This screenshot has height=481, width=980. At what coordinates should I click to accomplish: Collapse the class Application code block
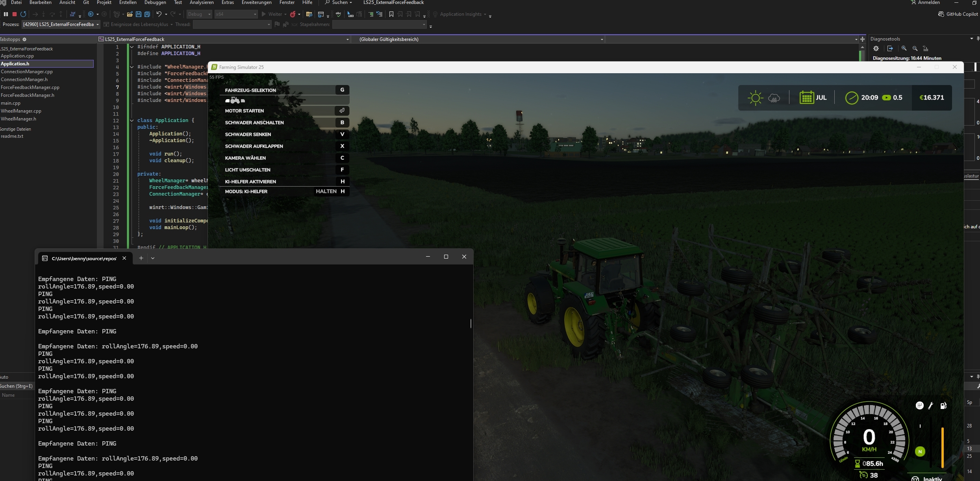pos(132,120)
